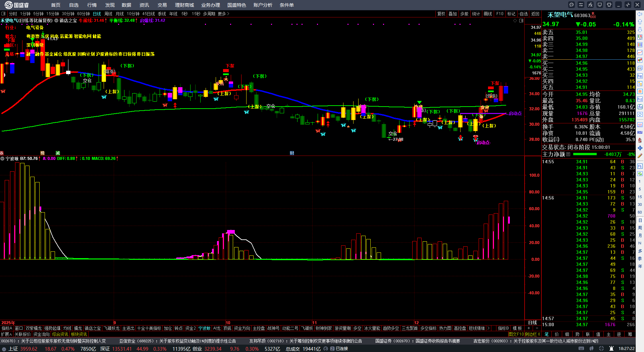This screenshot has height=352, width=644.
Task: Switch chart period to 1分钟
Action: click(x=25, y=14)
